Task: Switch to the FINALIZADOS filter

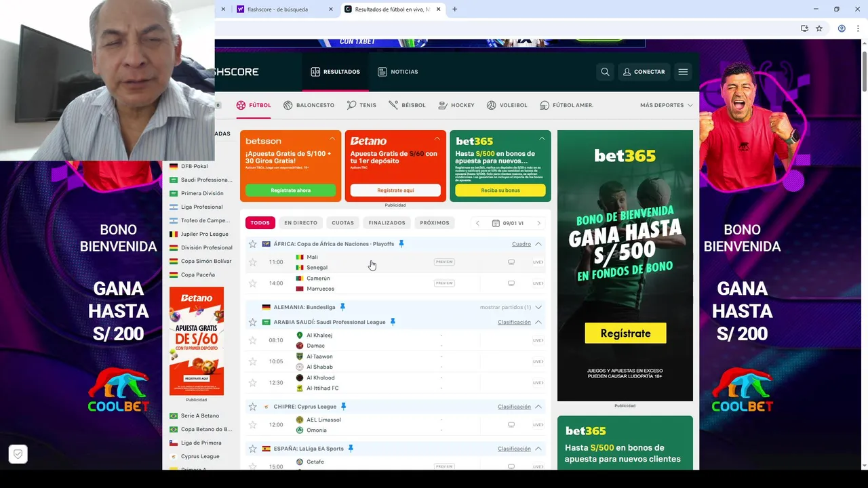Action: [x=387, y=223]
